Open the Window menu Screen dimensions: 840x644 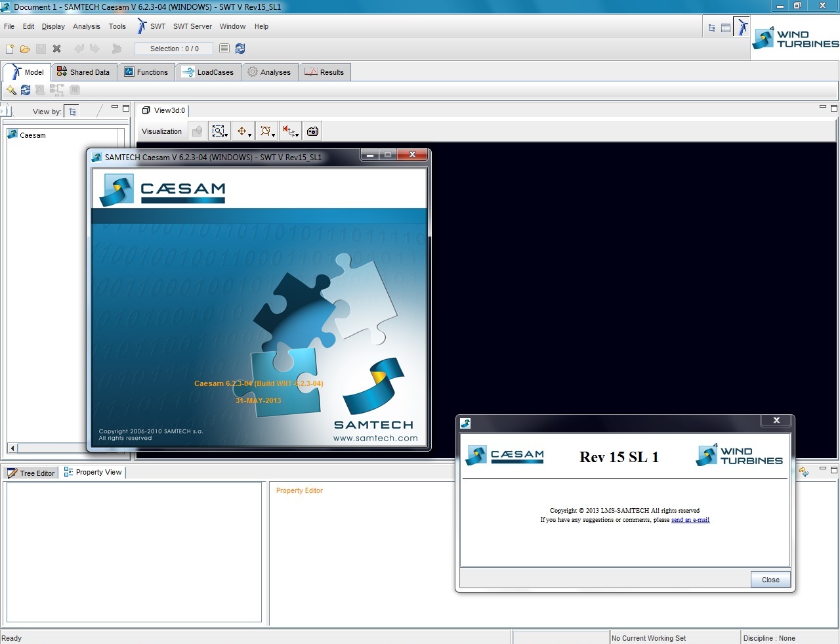(x=232, y=26)
